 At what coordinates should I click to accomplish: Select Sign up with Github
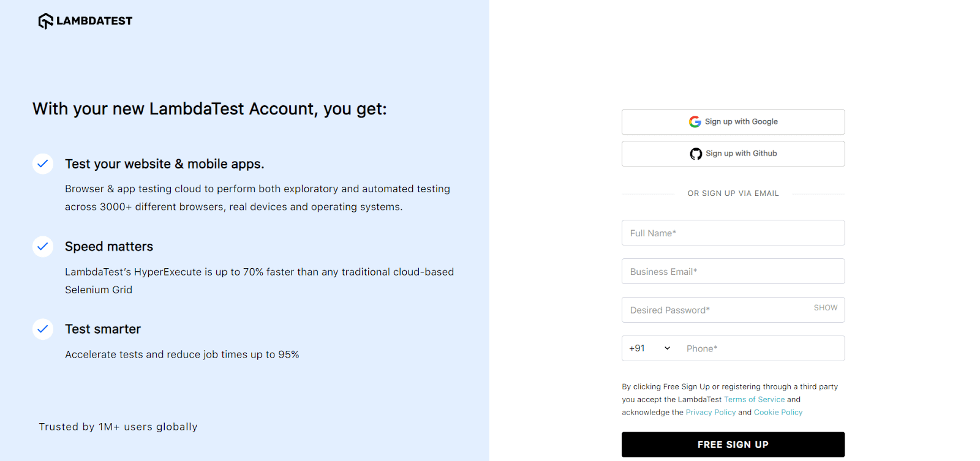point(733,153)
